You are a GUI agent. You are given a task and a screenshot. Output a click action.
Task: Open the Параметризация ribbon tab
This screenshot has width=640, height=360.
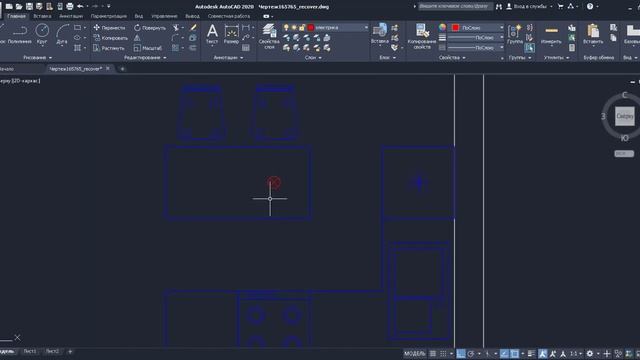pos(109,16)
